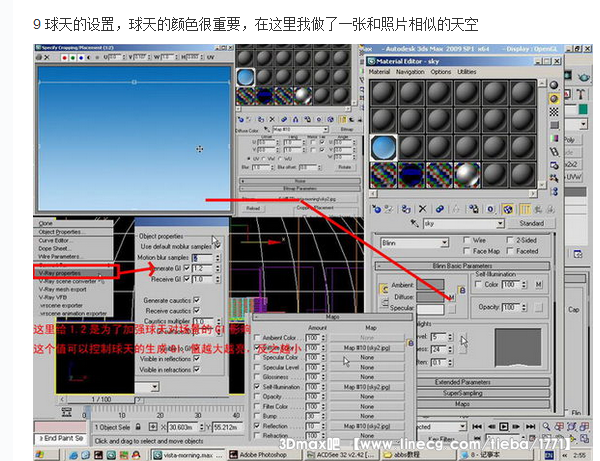Click Pick Material eyedropper icon
This screenshot has height=461, width=600.
point(414,223)
